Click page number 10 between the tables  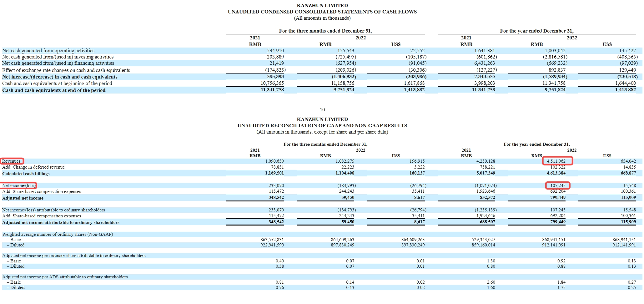click(x=322, y=109)
